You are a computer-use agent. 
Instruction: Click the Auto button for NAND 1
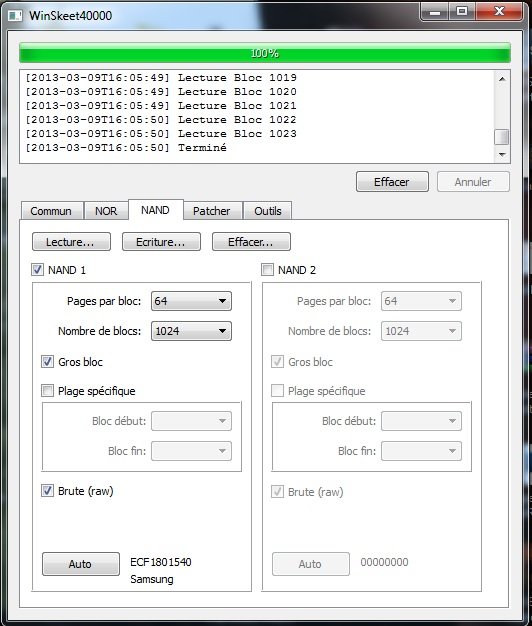click(81, 564)
